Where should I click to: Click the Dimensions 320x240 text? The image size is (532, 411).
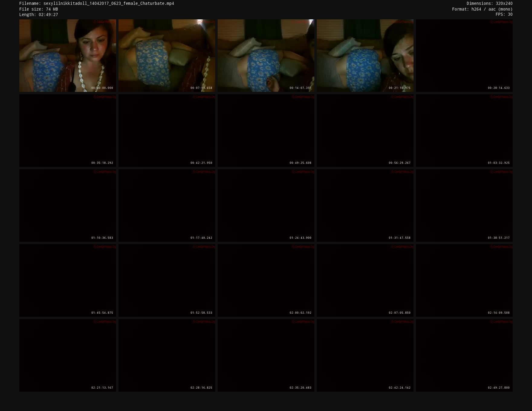click(489, 4)
